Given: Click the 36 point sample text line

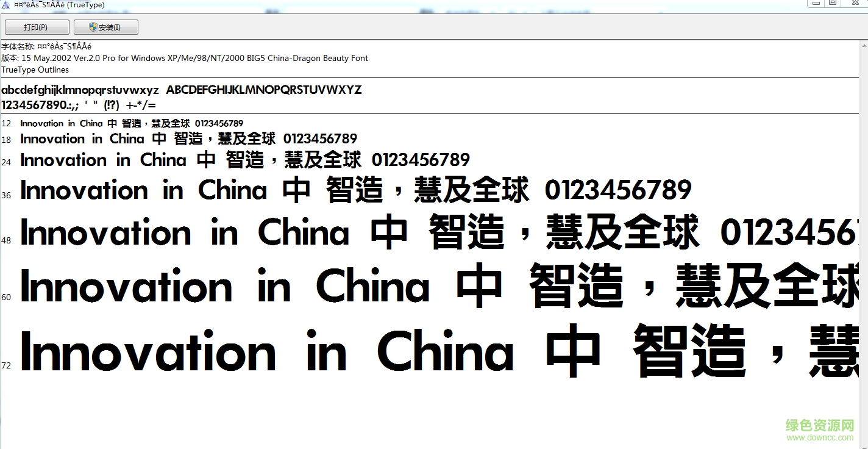Looking at the screenshot, I should coord(355,190).
